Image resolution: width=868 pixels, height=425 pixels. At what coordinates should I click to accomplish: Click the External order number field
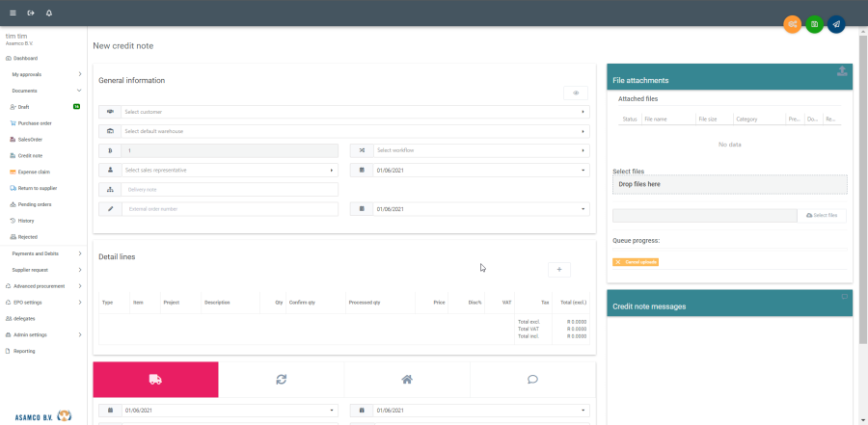click(230, 208)
